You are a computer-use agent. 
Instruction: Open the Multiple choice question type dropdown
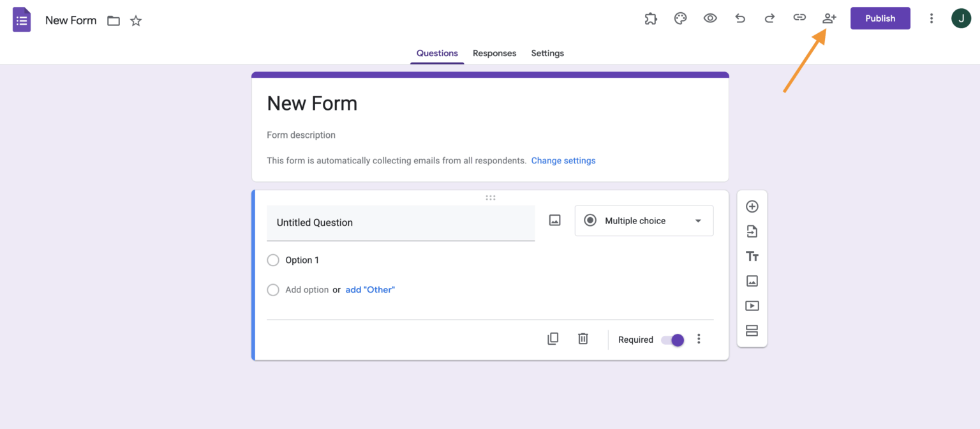click(x=644, y=220)
